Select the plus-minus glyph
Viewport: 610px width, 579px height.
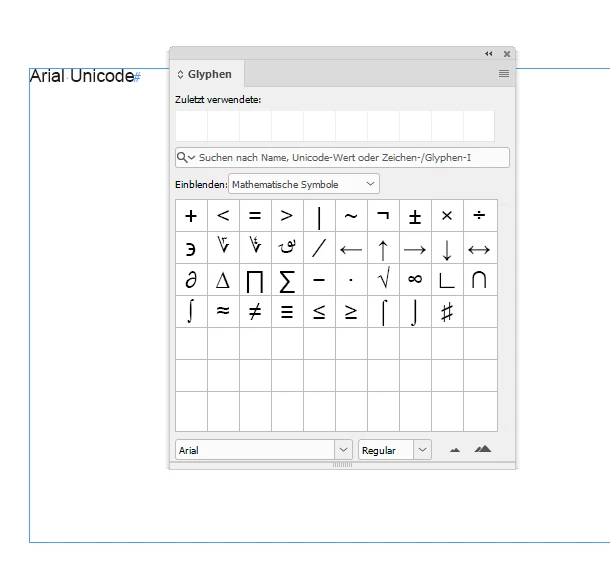(x=415, y=216)
